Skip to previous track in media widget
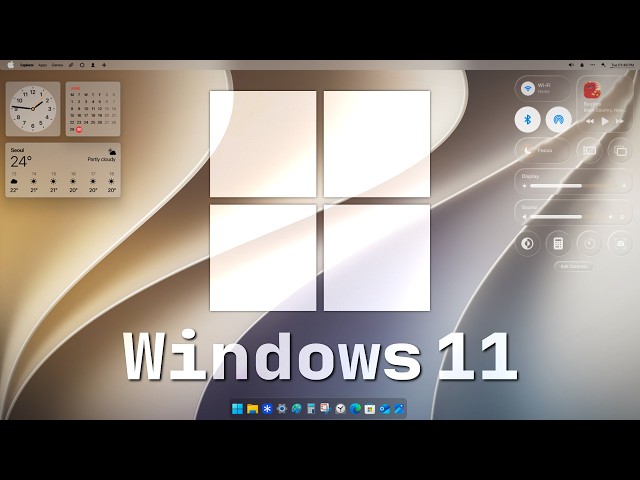Viewport: 640px width, 480px height. click(590, 121)
